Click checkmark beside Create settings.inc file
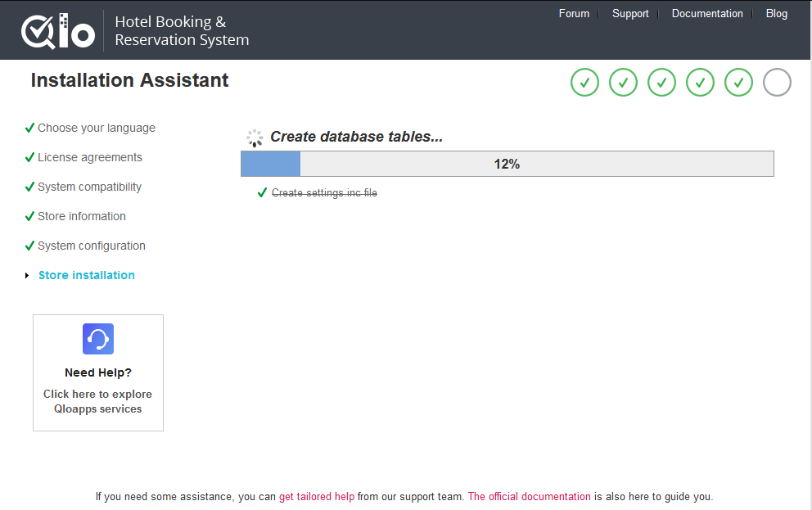Screen dimensions: 812x510 tap(262, 193)
